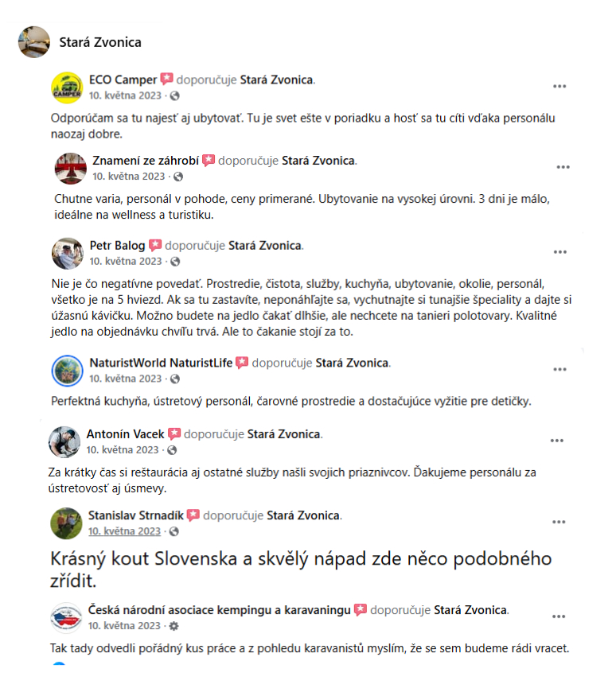
Task: Click recommendation badge beside NaturistWorld NaturistLife
Action: pos(243,363)
